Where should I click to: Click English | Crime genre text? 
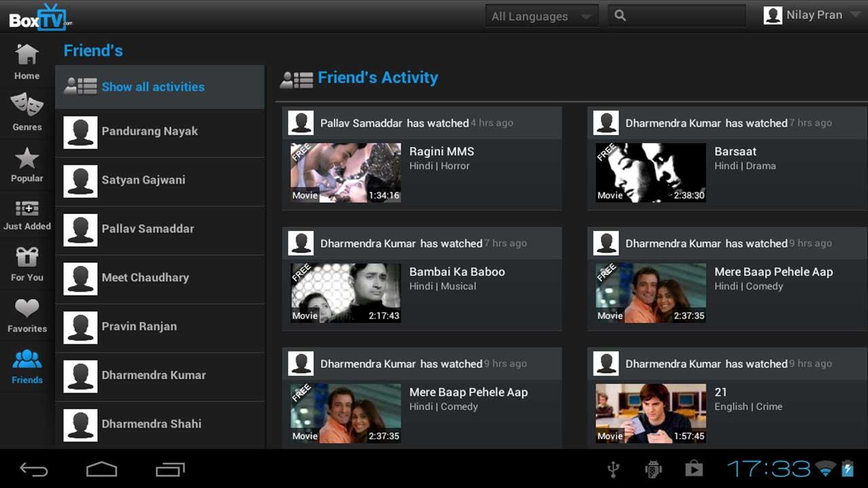coord(749,407)
